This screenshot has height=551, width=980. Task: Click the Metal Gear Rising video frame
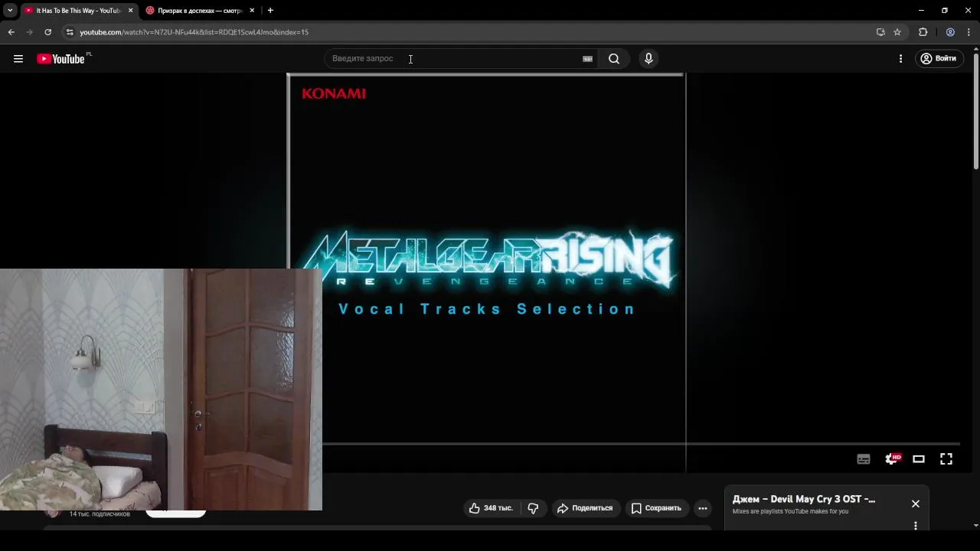[x=486, y=260]
